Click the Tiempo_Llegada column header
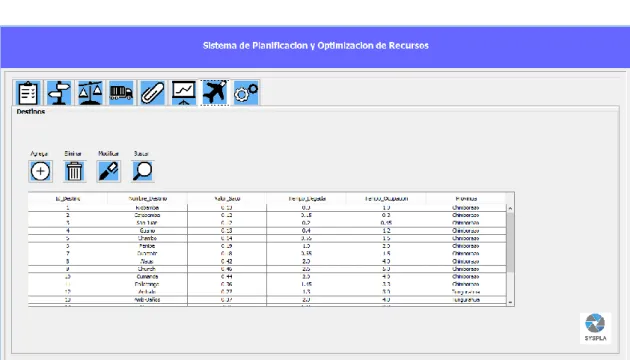The image size is (630, 360). [x=306, y=198]
